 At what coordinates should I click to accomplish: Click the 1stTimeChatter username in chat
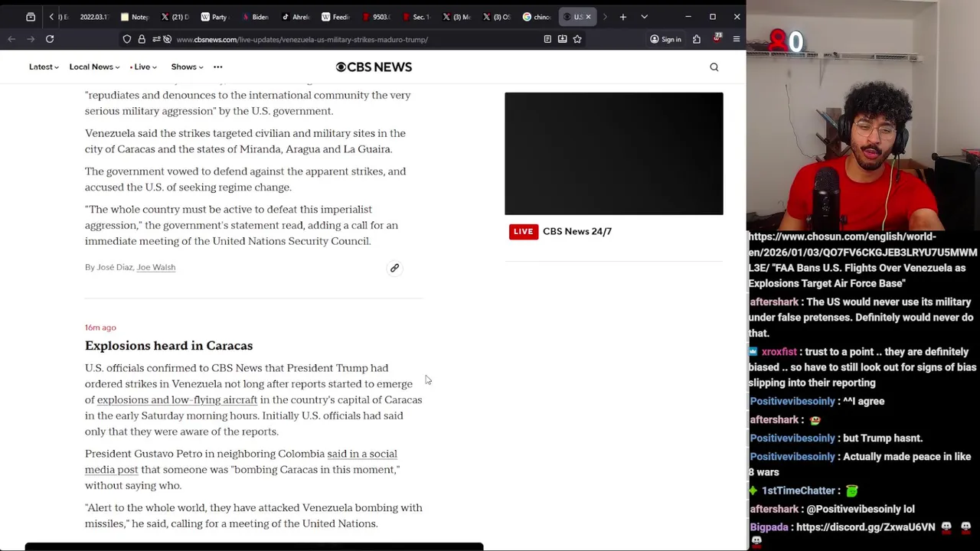point(798,491)
